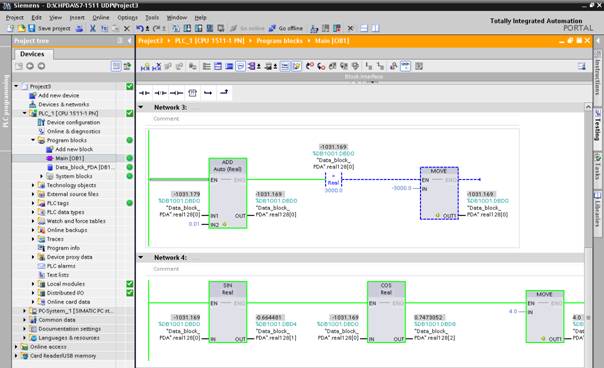Screen dimensions: 604x368
Task: Expand the PLC tags folder
Action: 33,203
